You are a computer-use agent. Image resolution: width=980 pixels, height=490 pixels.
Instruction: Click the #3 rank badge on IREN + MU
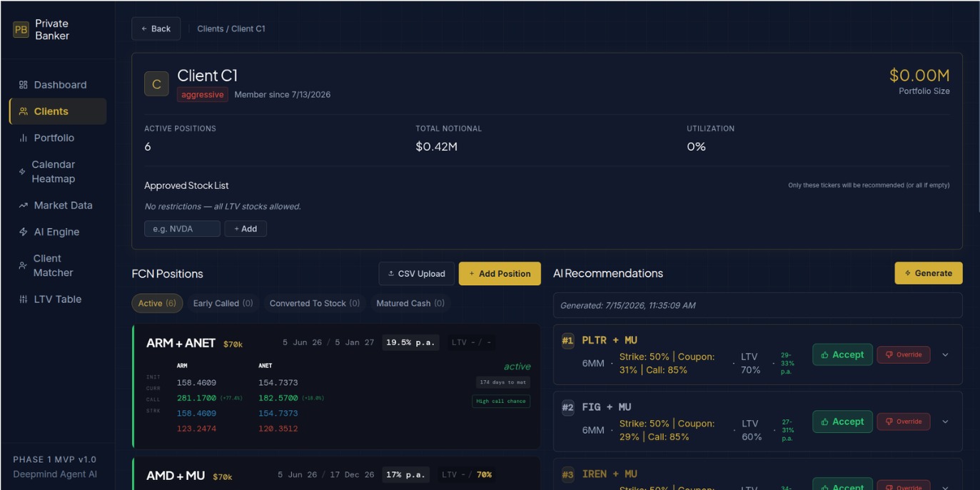tap(567, 474)
